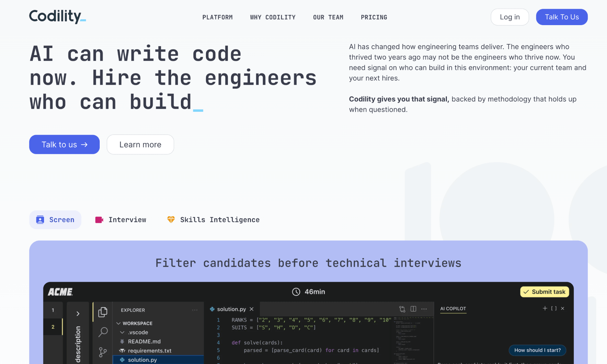Select task number 2
Viewport: 607px width, 364px height.
coord(53,327)
